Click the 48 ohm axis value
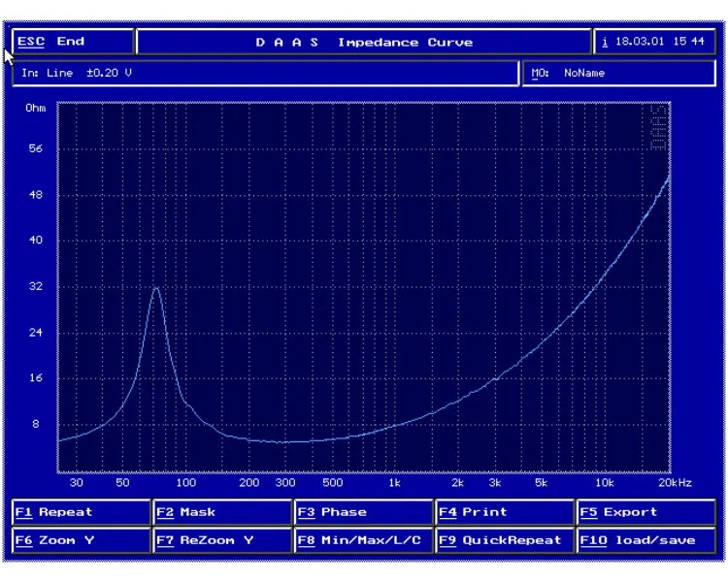Image resolution: width=728 pixels, height=582 pixels. pyautogui.click(x=36, y=194)
